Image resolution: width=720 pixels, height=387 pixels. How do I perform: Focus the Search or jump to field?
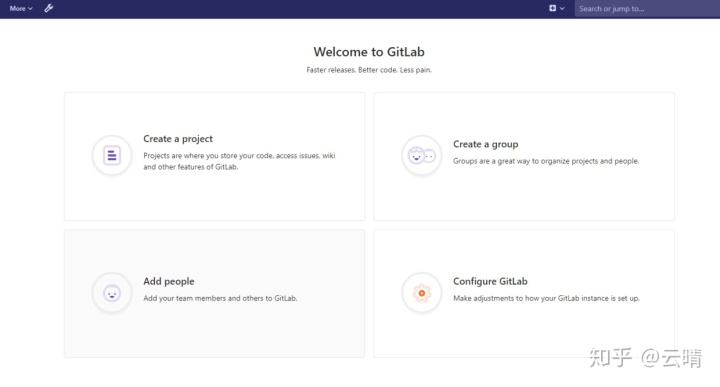(647, 9)
